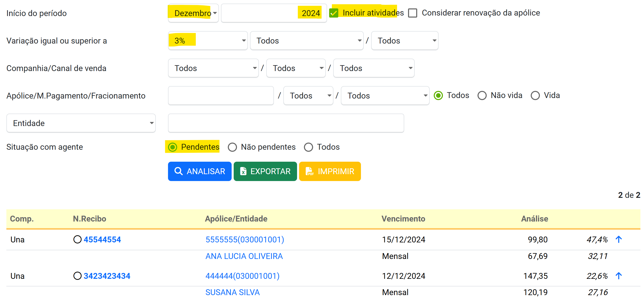Enable Considerar renovação da apólice checkbox
644x303 pixels.
[x=412, y=13]
